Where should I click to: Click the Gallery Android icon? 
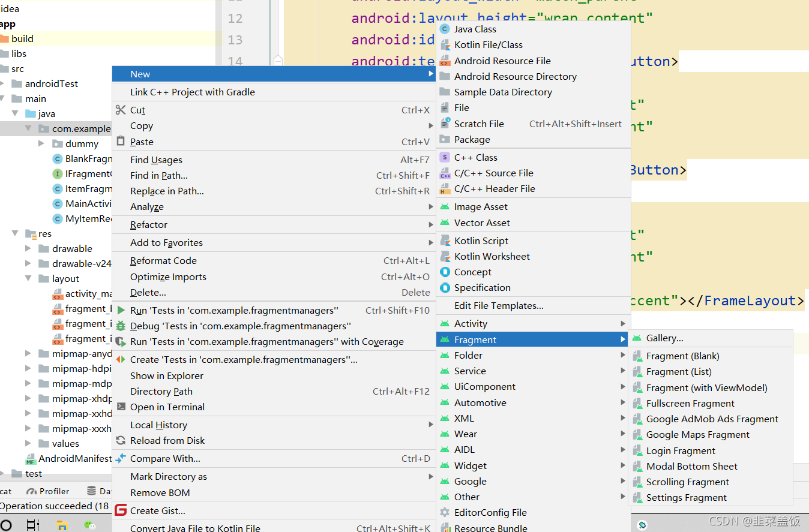[637, 338]
